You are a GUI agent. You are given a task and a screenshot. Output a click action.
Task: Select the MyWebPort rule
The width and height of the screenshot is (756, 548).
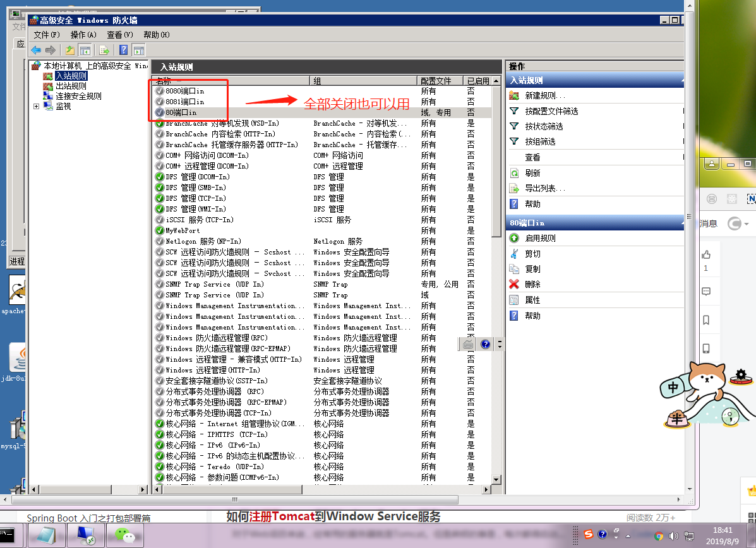pyautogui.click(x=183, y=230)
